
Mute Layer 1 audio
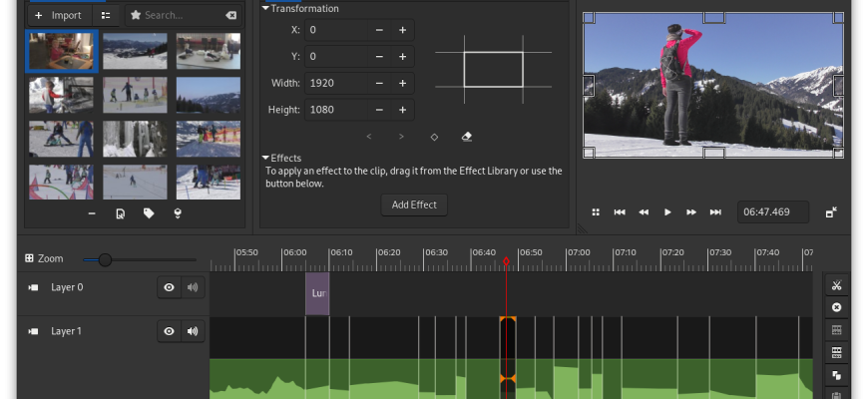193,331
